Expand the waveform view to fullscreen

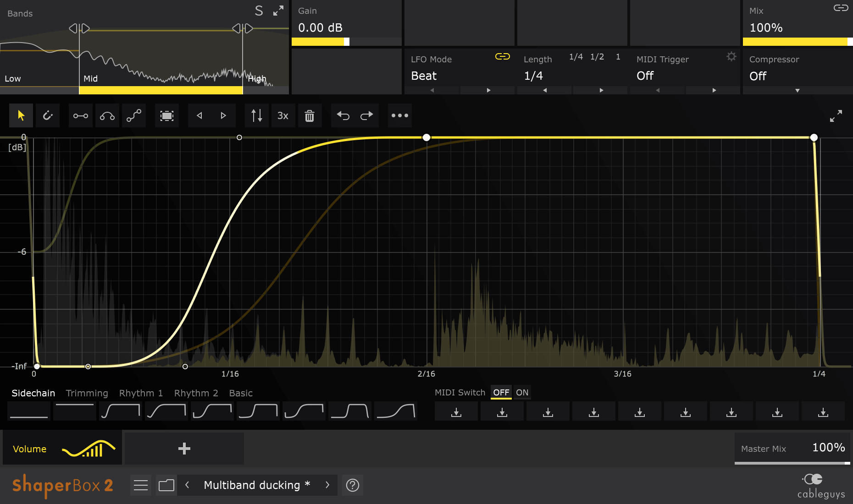point(836,115)
